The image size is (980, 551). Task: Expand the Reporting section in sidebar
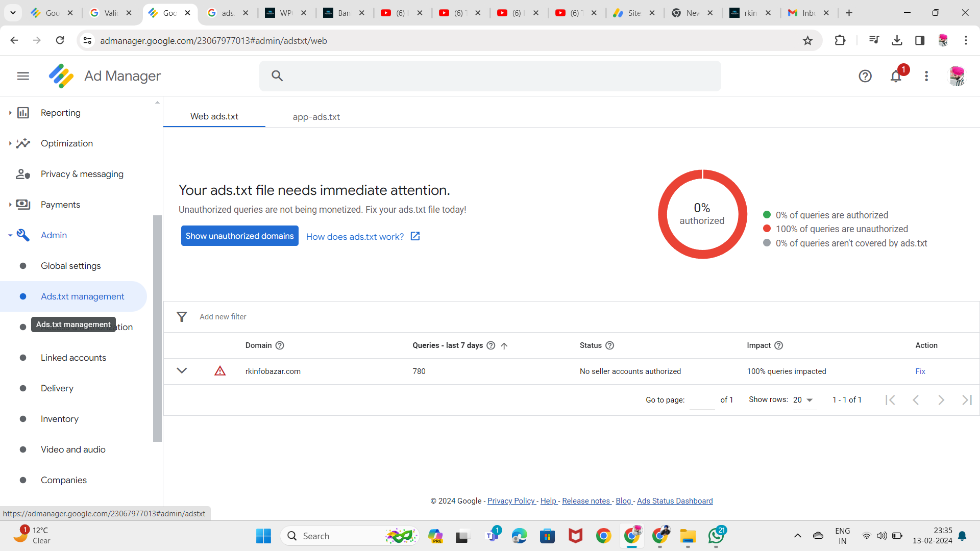click(x=10, y=113)
